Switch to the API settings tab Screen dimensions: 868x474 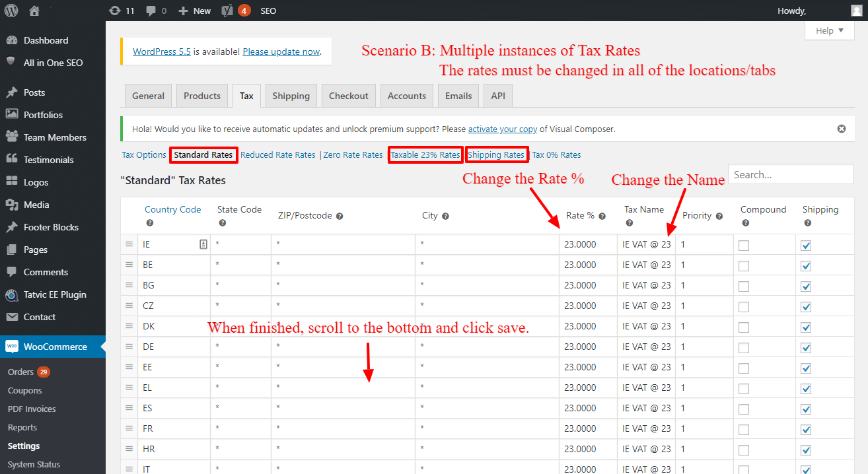click(x=498, y=96)
